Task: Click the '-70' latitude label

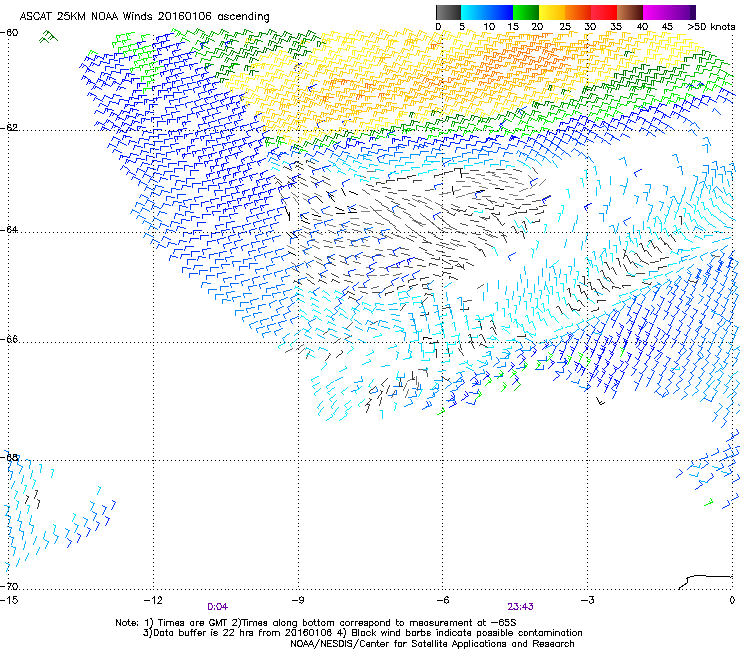Action: tap(9, 586)
